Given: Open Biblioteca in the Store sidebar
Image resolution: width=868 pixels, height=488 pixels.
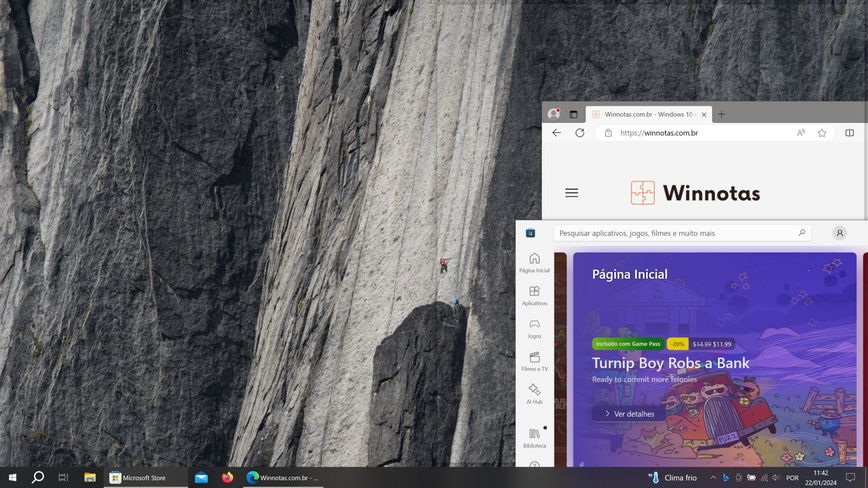Looking at the screenshot, I should (x=534, y=438).
